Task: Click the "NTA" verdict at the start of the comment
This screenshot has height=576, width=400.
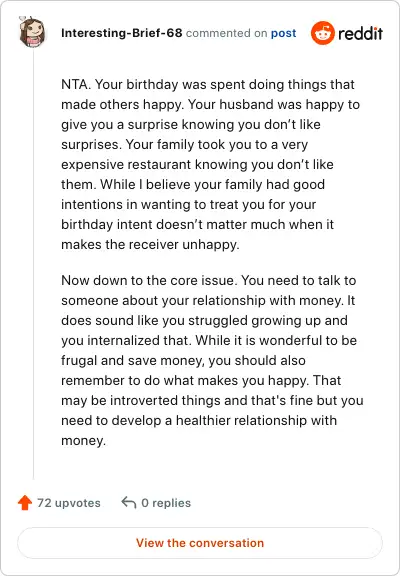Action: [75, 84]
